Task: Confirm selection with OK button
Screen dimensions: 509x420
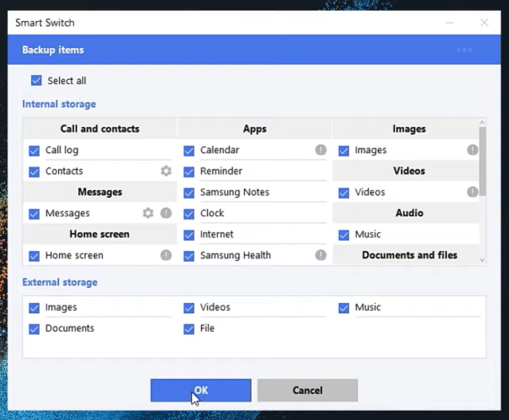Action: click(x=200, y=391)
